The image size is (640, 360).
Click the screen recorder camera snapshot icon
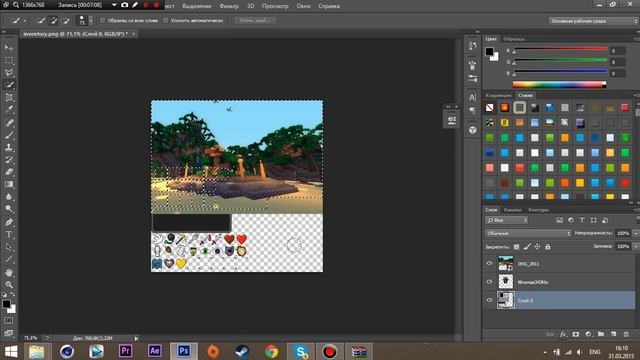(124, 5)
